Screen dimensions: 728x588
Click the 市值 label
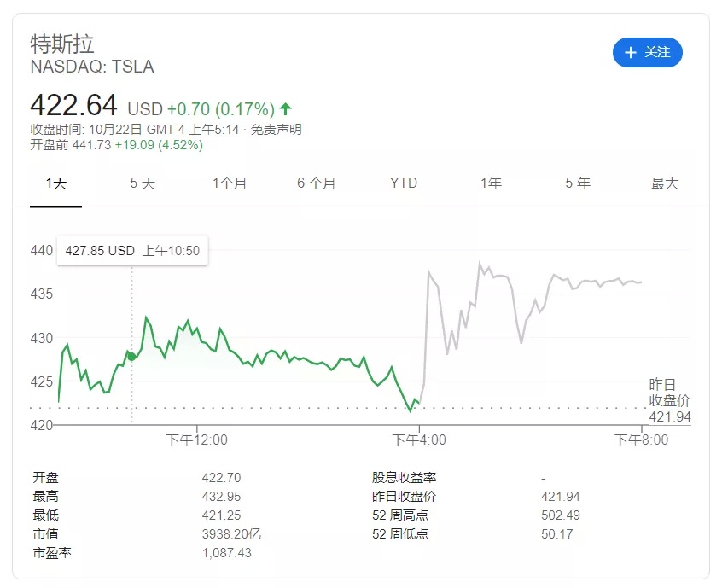pos(45,534)
